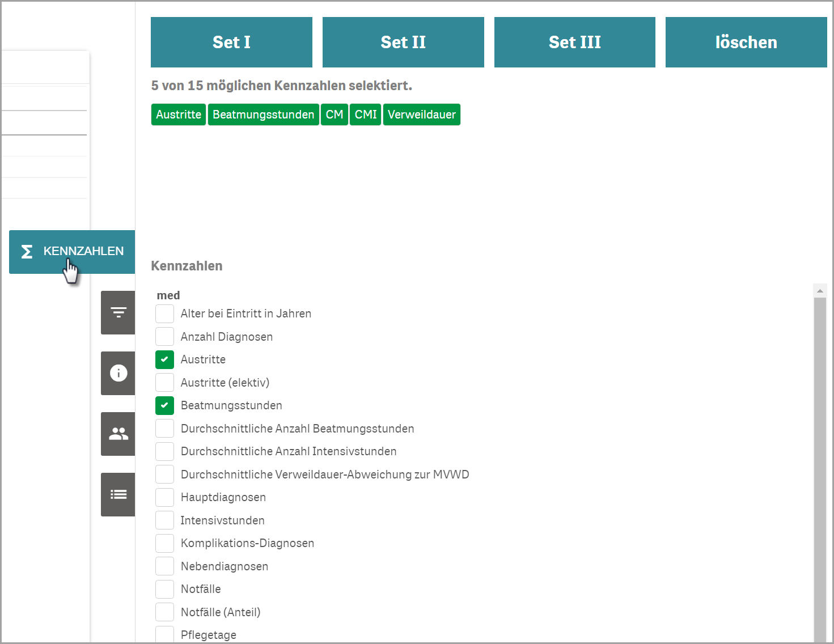The image size is (834, 644).
Task: Enable the Alter bei Eintritt in Jahren checkbox
Action: (x=164, y=314)
